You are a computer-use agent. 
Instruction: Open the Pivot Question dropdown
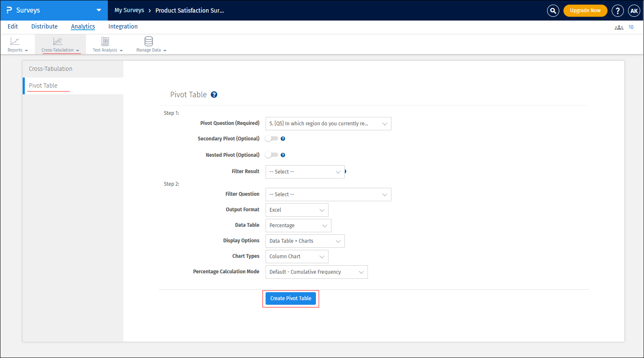(328, 123)
